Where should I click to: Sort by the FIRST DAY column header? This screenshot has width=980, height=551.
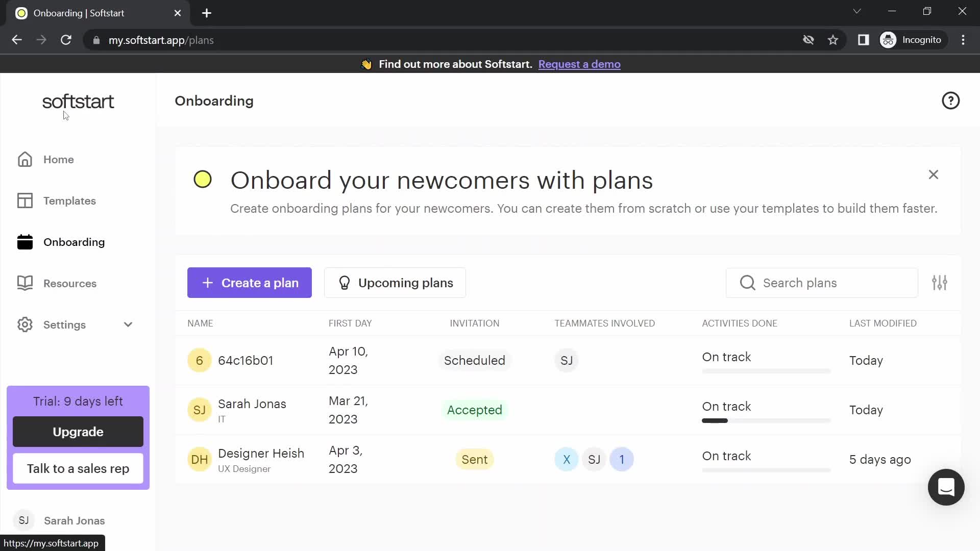pyautogui.click(x=350, y=323)
